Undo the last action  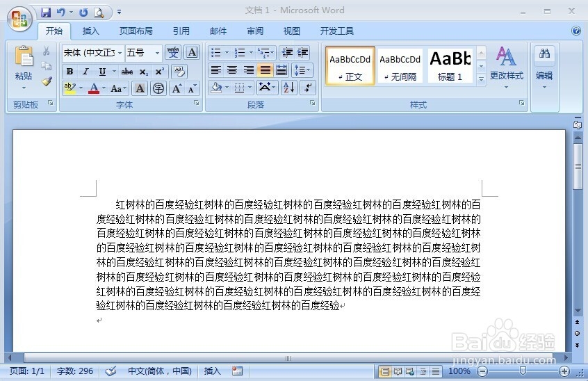tap(60, 13)
